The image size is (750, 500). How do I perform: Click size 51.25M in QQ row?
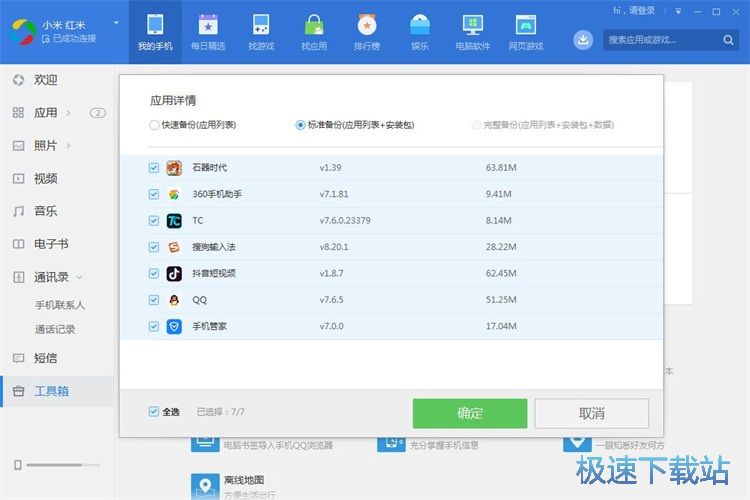coord(501,300)
